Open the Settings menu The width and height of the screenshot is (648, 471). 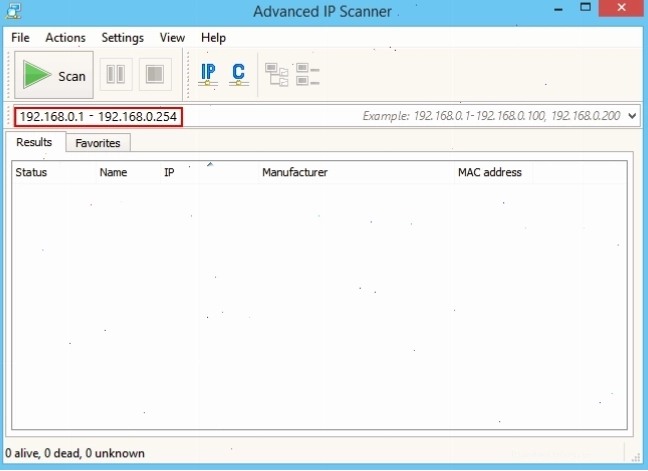(123, 38)
